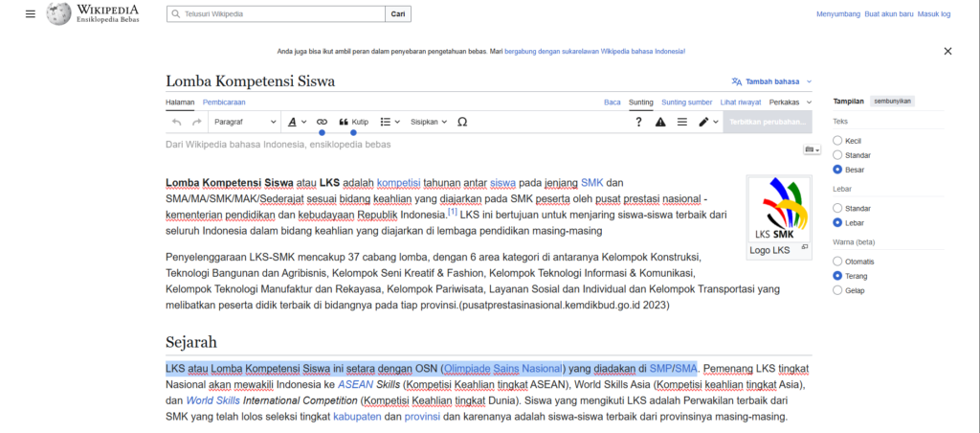Open the edit notices warning icon
This screenshot has height=433, width=980.
coord(660,122)
